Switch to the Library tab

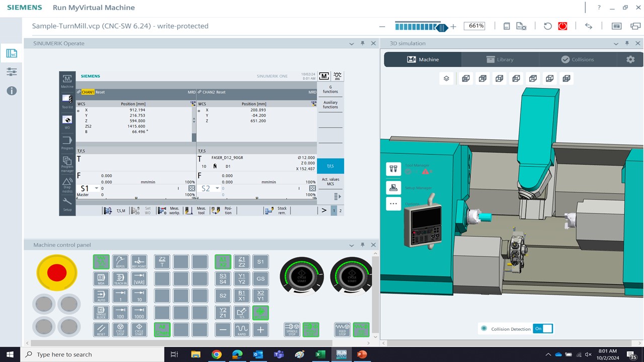pos(500,59)
